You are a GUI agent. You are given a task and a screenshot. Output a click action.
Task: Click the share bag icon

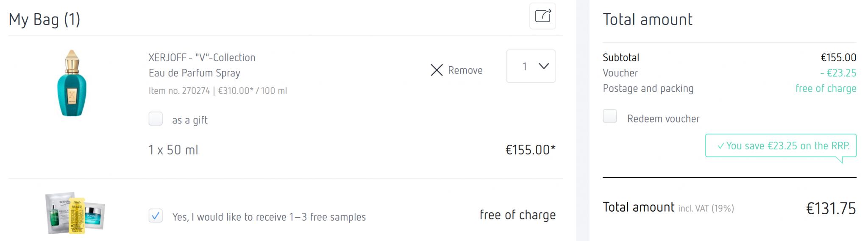(542, 16)
